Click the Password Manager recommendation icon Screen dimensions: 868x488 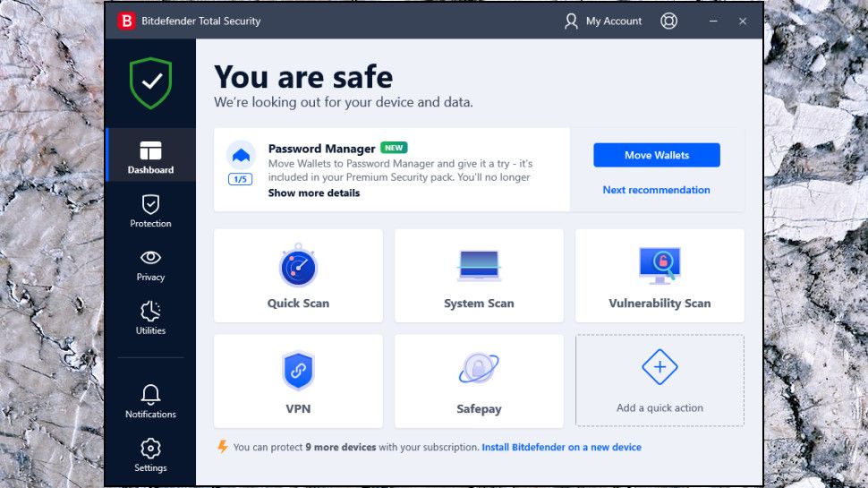pos(241,155)
